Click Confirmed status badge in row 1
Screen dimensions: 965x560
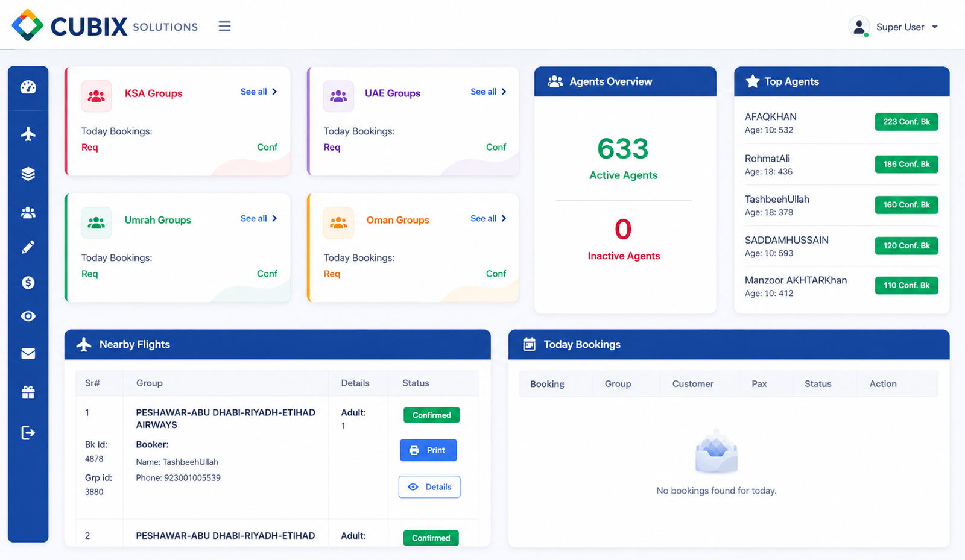[432, 415]
